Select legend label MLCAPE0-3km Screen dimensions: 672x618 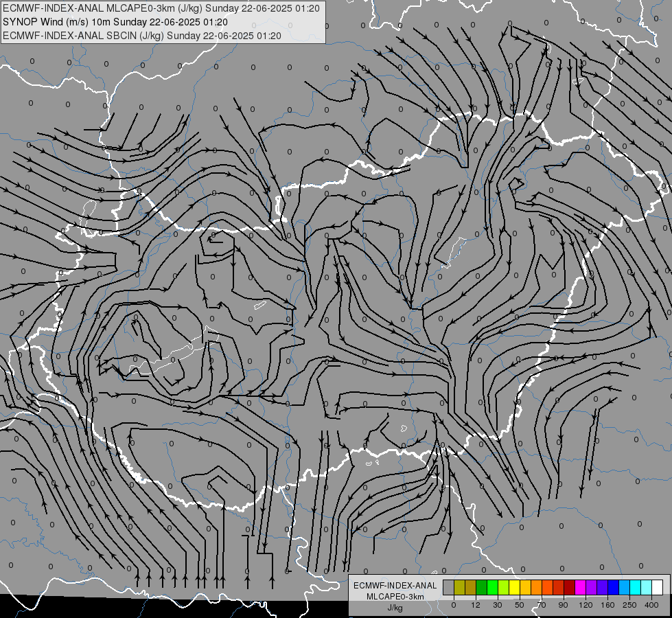click(395, 597)
